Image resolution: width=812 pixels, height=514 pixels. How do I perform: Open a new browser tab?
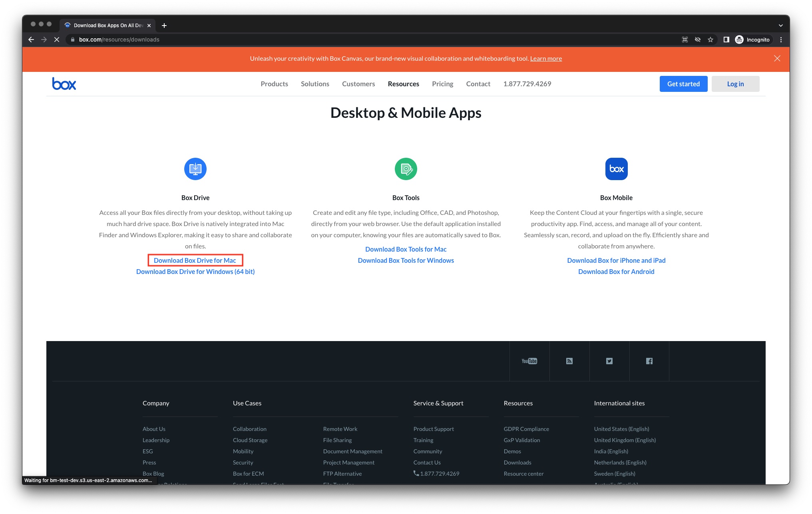[x=164, y=26]
